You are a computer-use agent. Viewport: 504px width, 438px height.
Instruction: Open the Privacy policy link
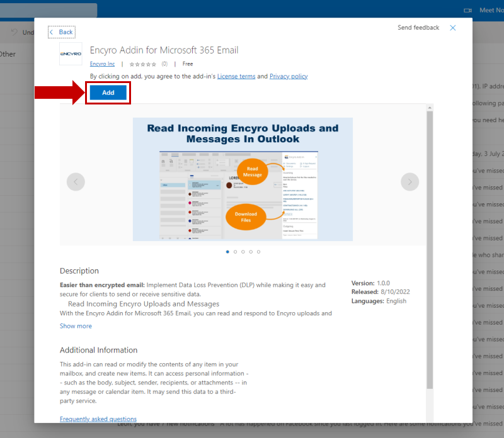click(289, 76)
